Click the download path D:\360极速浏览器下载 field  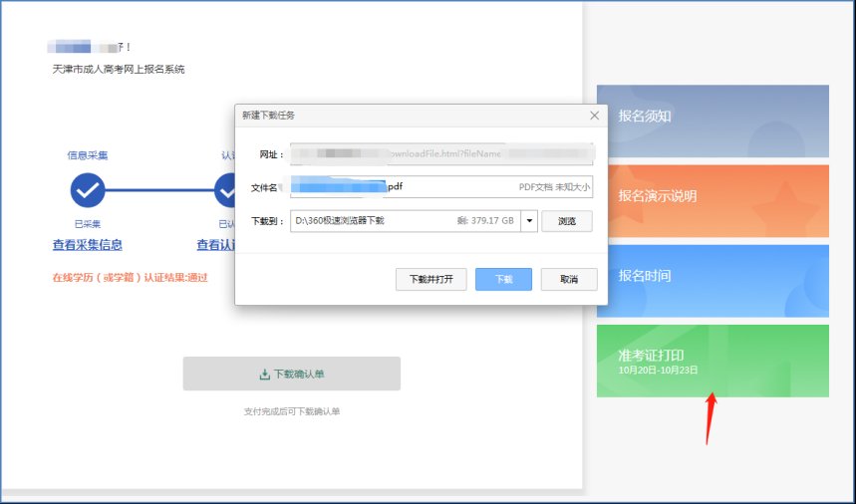click(404, 221)
